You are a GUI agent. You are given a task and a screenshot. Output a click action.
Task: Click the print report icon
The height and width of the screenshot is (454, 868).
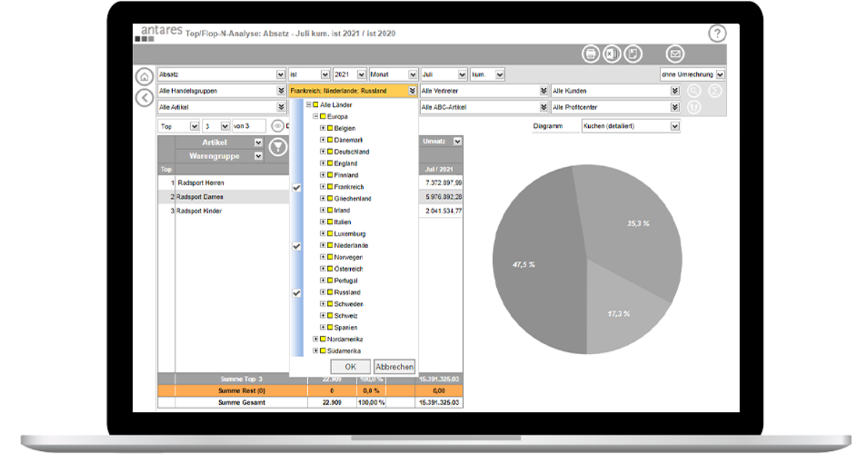[x=590, y=53]
